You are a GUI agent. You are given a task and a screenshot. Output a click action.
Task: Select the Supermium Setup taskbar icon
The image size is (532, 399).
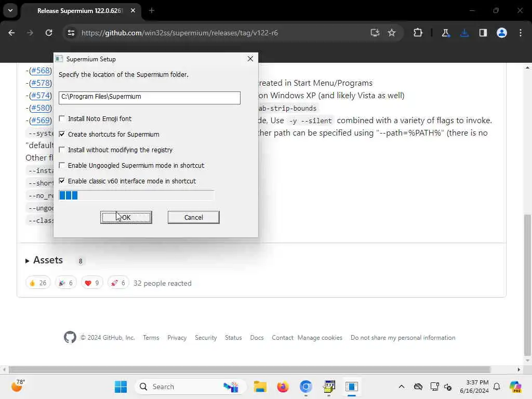click(x=352, y=387)
